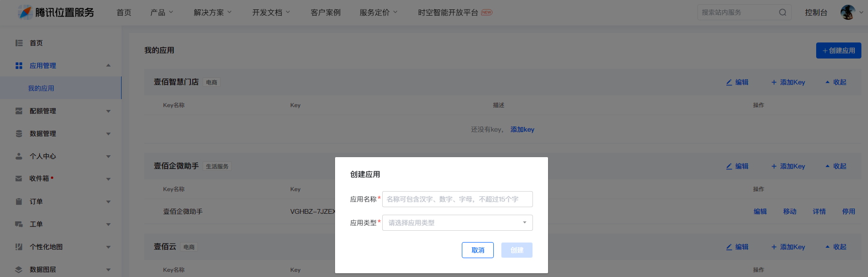Expand the 订单 sidebar section

pos(108,202)
